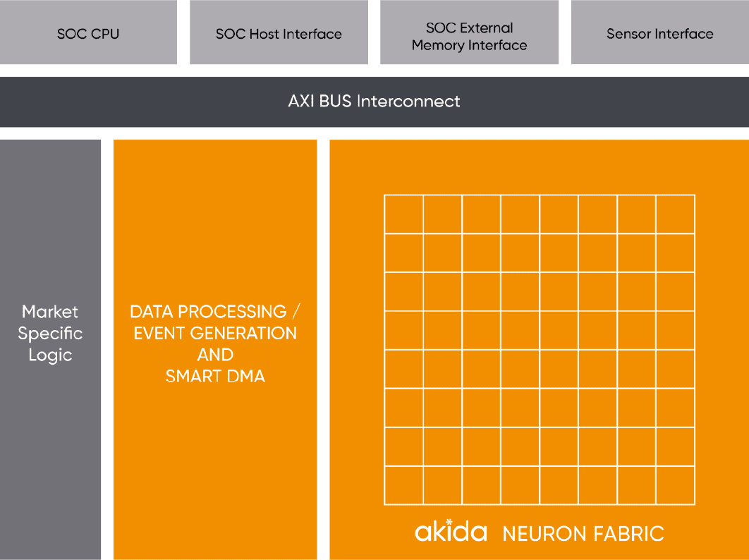Click the SOC CPU block
749x560 pixels.
click(88, 32)
